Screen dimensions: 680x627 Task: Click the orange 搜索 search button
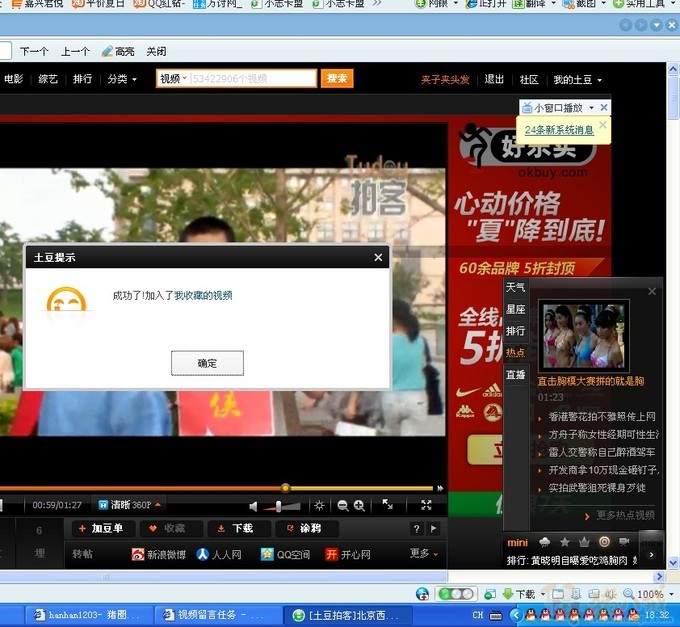337,78
